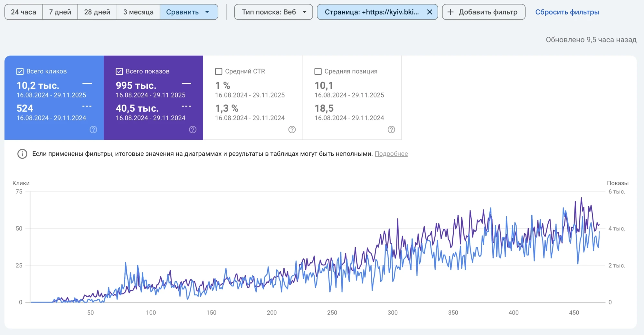Screen dimensions: 644x335
Task: Select the 24 часа date range
Action: [x=24, y=12]
